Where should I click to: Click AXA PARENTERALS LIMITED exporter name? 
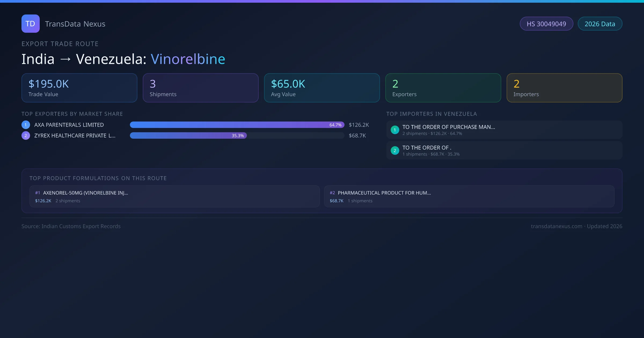click(69, 125)
